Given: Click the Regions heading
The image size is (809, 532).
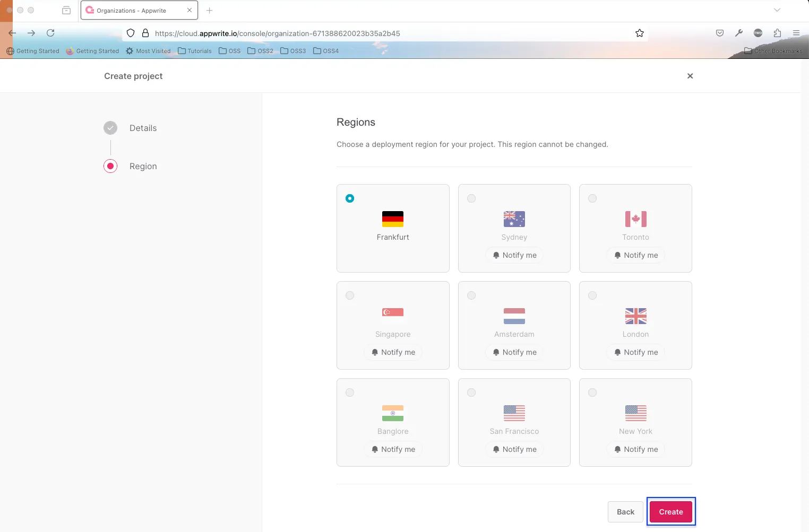Looking at the screenshot, I should 356,122.
